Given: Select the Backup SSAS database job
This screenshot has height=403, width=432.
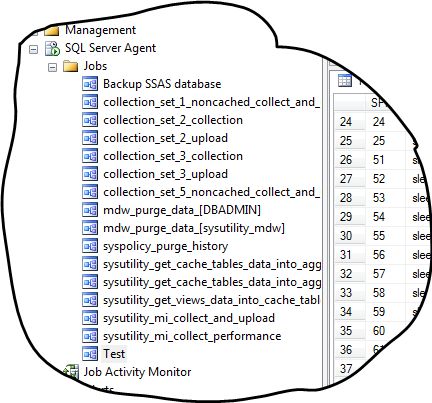Looking at the screenshot, I should (x=162, y=84).
